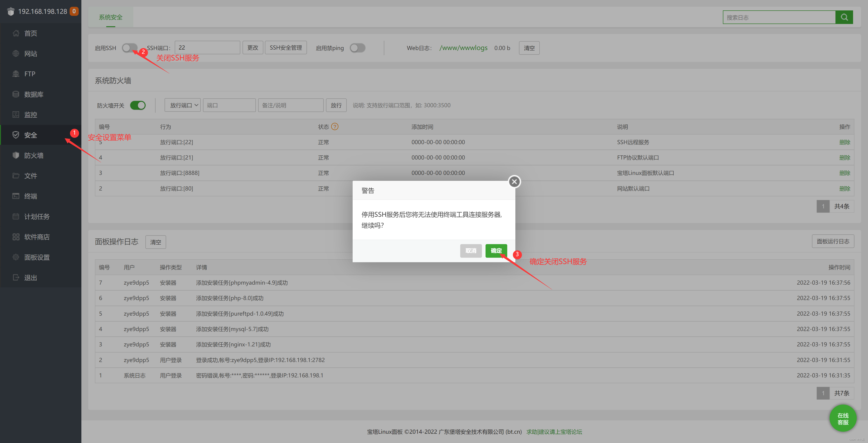Toggle the 启用禁ping switch
The height and width of the screenshot is (443, 868).
click(x=358, y=48)
